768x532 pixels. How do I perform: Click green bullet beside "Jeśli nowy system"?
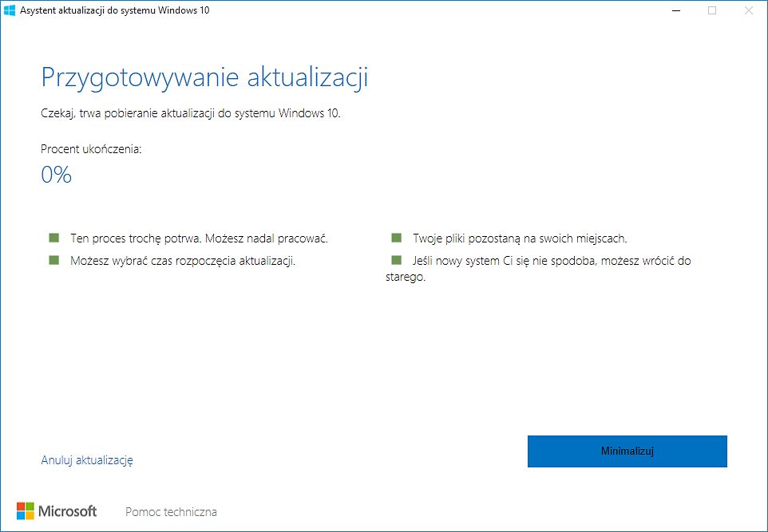click(396, 260)
